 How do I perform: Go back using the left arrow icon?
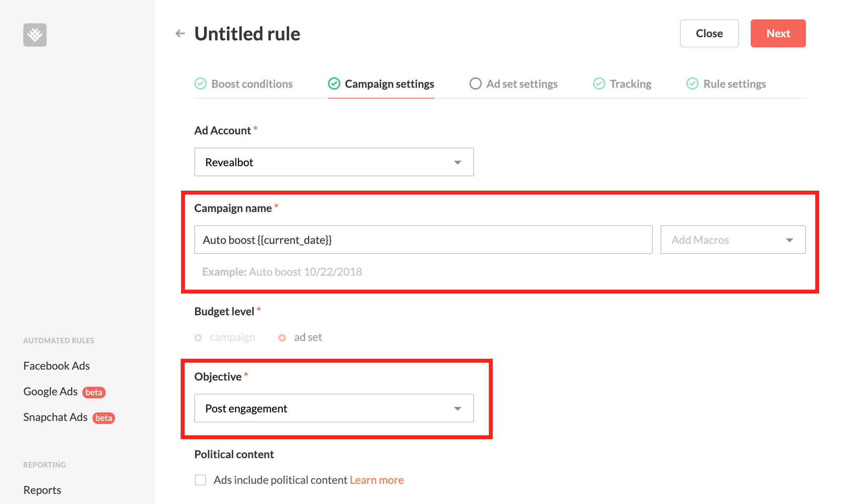coord(180,33)
